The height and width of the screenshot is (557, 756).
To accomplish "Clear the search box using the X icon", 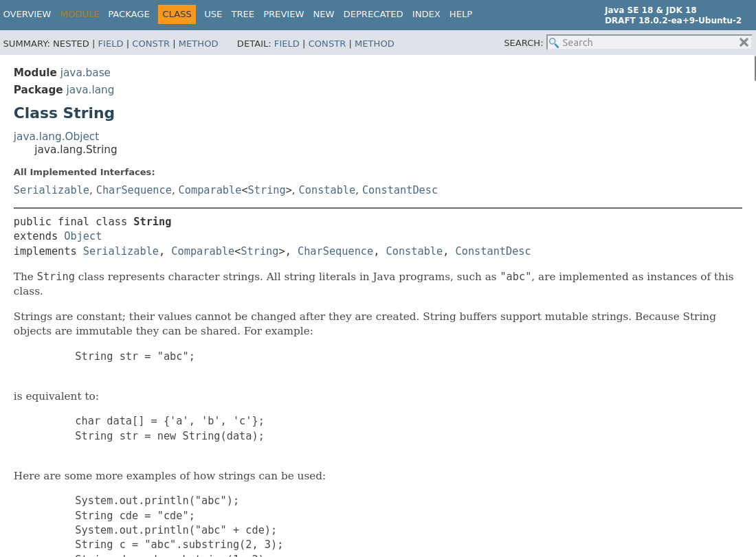I will point(744,42).
